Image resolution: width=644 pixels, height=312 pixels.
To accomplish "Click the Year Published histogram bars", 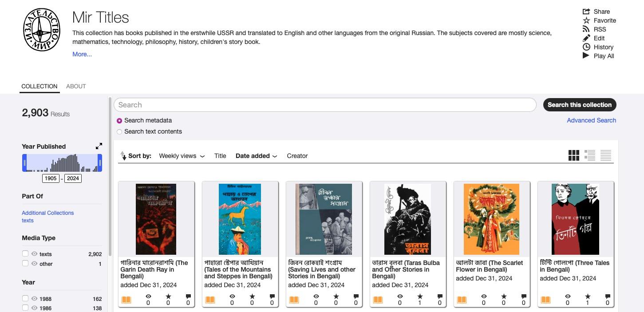I will click(x=62, y=163).
